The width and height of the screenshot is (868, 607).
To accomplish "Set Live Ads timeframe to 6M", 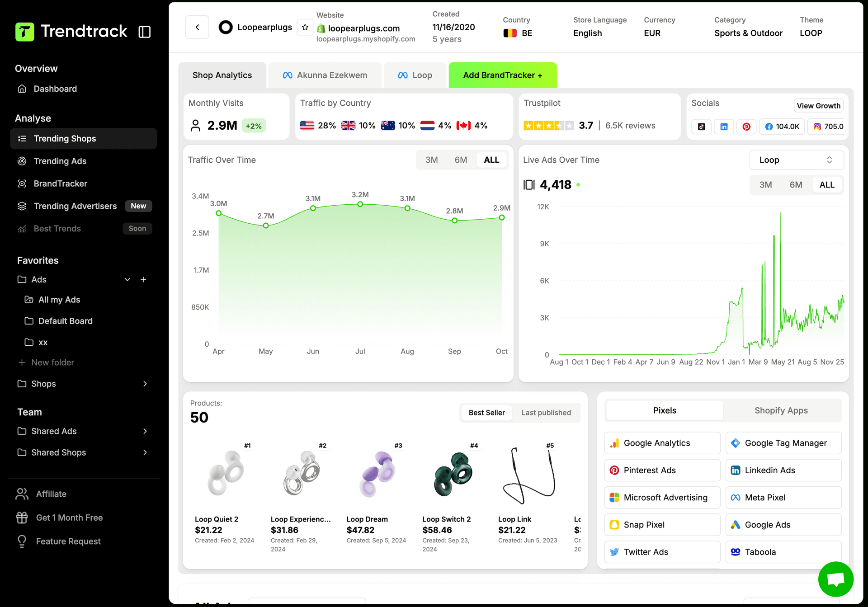I will pos(796,184).
